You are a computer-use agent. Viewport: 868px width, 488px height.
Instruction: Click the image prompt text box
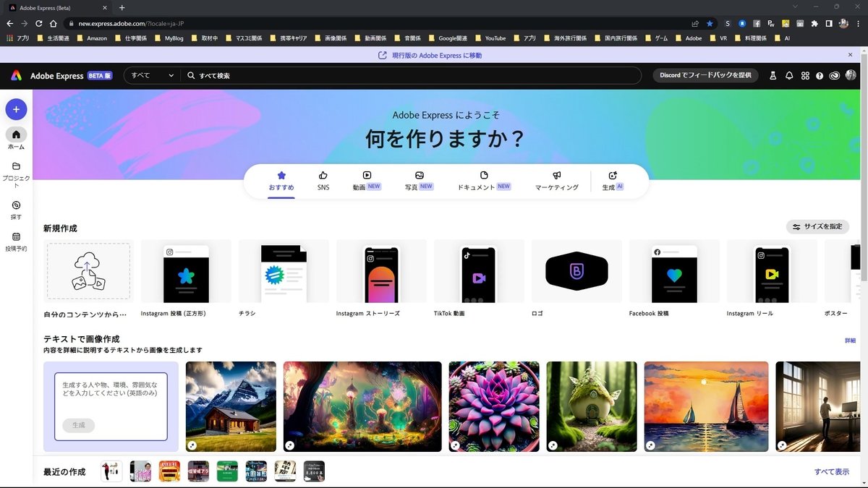point(111,406)
